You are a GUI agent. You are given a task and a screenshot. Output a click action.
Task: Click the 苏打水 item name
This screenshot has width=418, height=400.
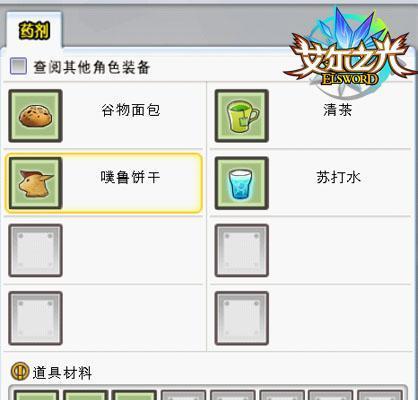(x=338, y=177)
